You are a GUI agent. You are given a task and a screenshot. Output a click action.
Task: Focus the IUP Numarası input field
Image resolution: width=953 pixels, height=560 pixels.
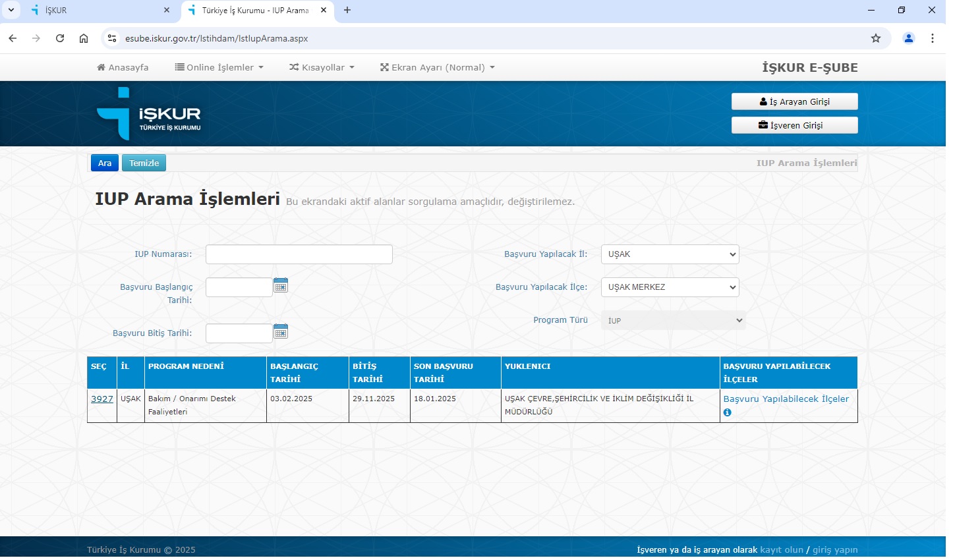299,254
